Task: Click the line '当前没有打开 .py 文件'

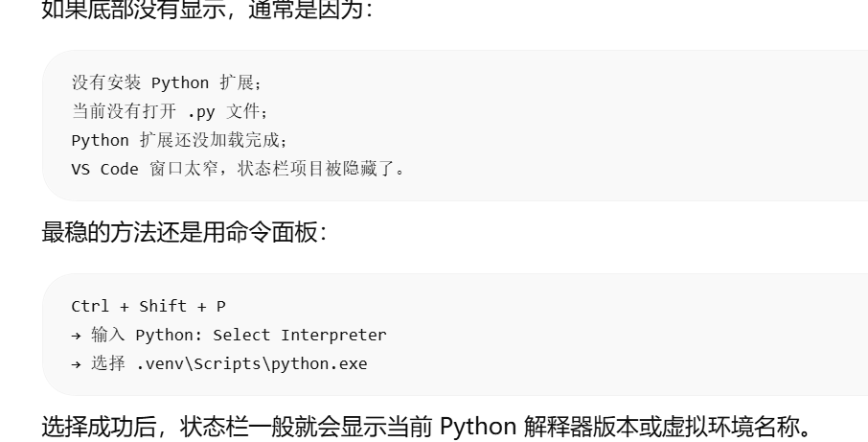Action: (170, 112)
